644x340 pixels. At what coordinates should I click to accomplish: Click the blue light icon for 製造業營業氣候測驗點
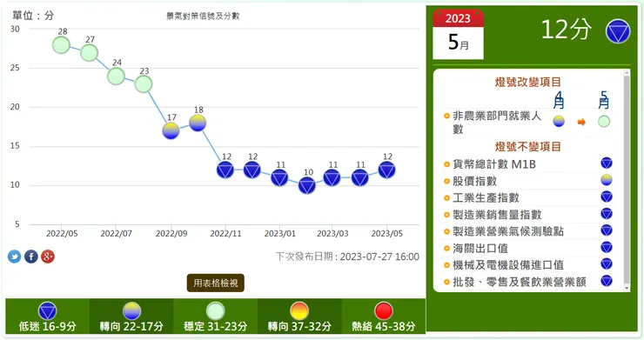tap(607, 230)
